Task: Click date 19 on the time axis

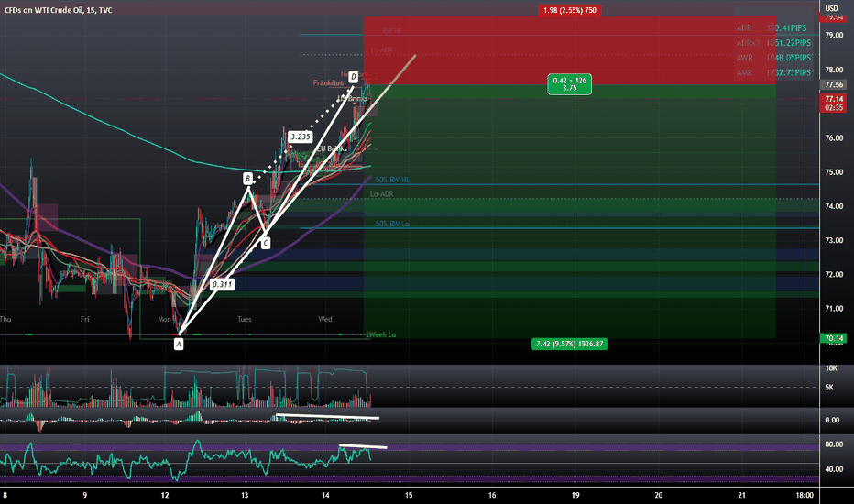Action: pyautogui.click(x=575, y=495)
